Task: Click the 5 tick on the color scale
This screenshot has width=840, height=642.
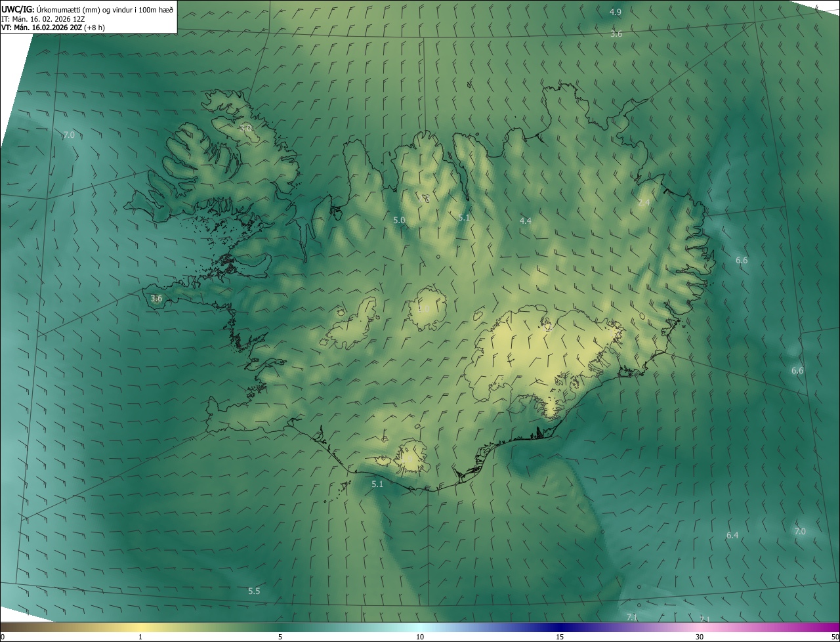Action: [280, 637]
